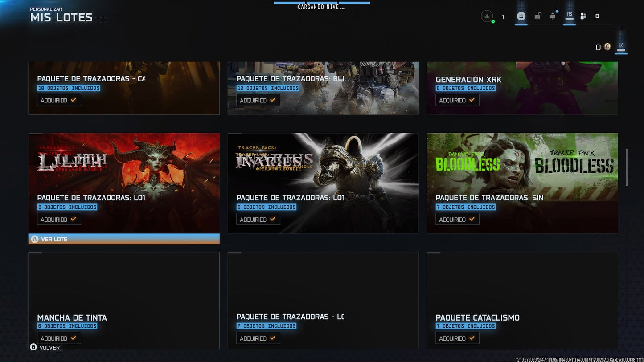Click the bundle list scrollbar thumb
The image size is (644, 362).
tap(626, 167)
